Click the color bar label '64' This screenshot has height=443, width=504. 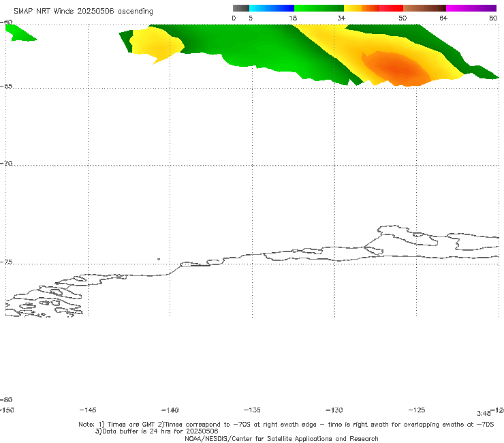(x=443, y=18)
